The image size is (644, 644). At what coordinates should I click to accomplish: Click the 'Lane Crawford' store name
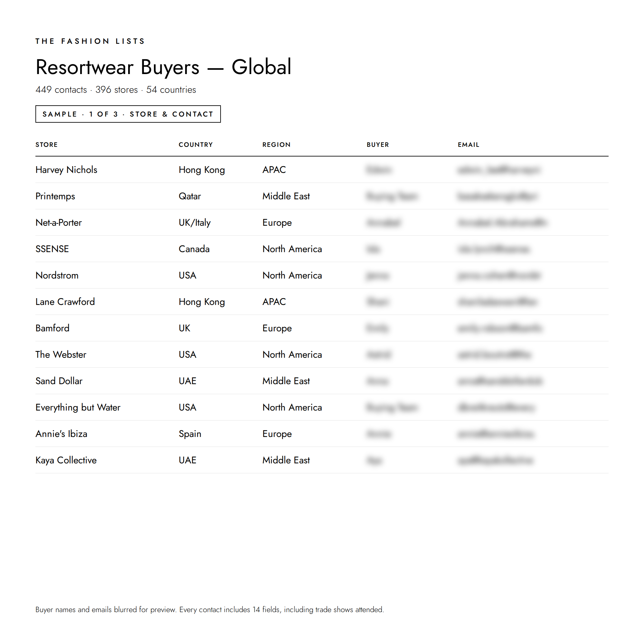point(65,301)
